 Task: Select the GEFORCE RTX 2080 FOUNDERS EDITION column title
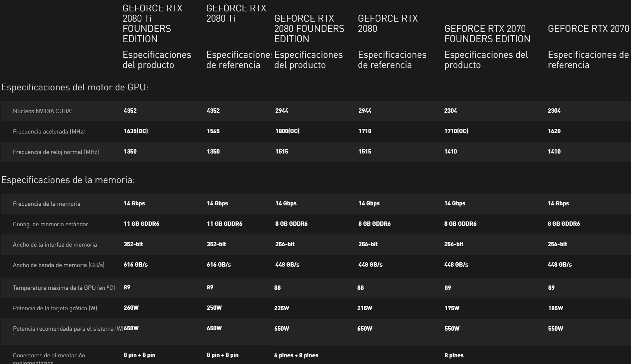[x=309, y=29]
